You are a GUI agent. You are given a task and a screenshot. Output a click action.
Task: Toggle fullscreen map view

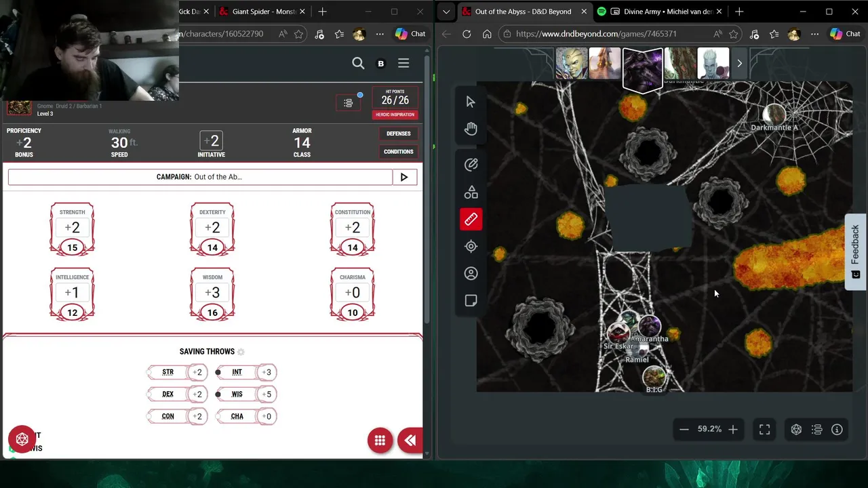[x=764, y=429]
